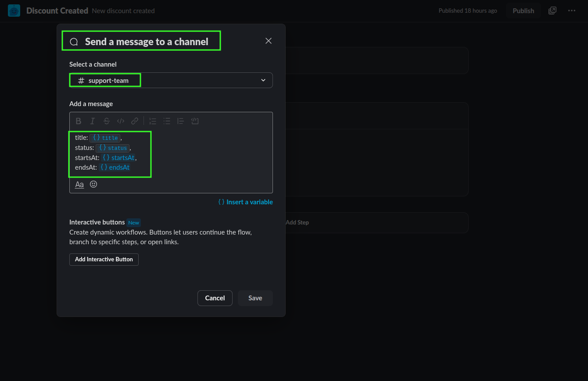588x381 pixels.
Task: Toggle italic formatting in message editor
Action: [x=93, y=121]
